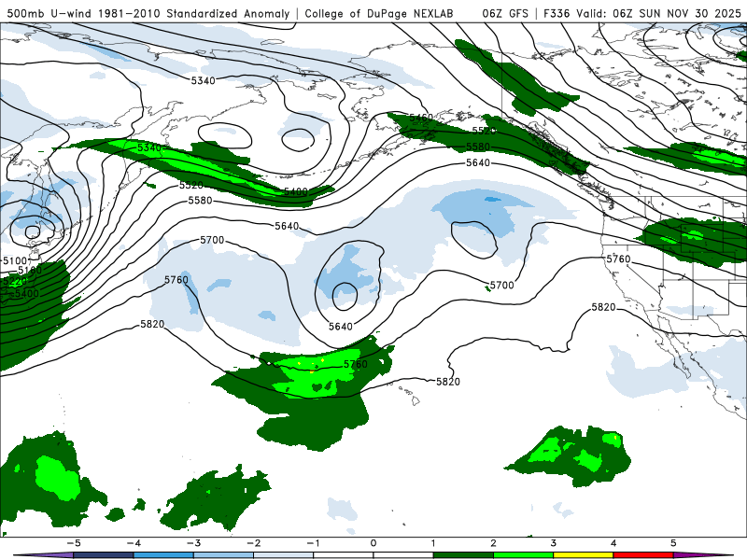
Task: Click the dark green swatch between 1 and 2
Action: point(463,555)
